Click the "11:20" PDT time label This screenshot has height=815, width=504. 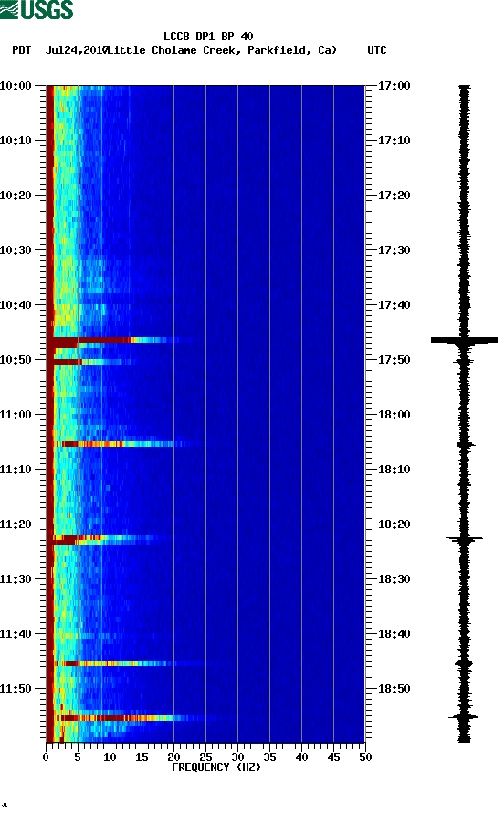(16, 524)
